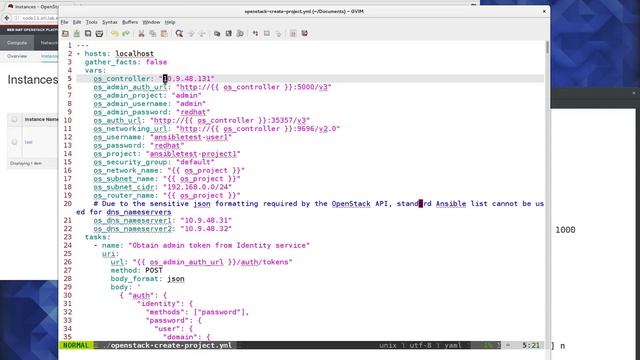Click '192.168.0.0/24' subnet cidr value
The image size is (640, 360).
click(197, 187)
